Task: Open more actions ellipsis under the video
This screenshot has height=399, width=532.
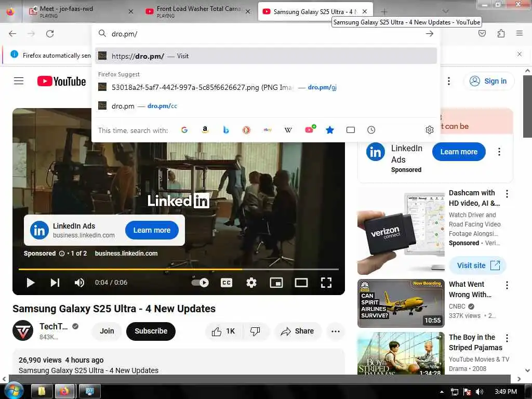Action: tap(335, 331)
